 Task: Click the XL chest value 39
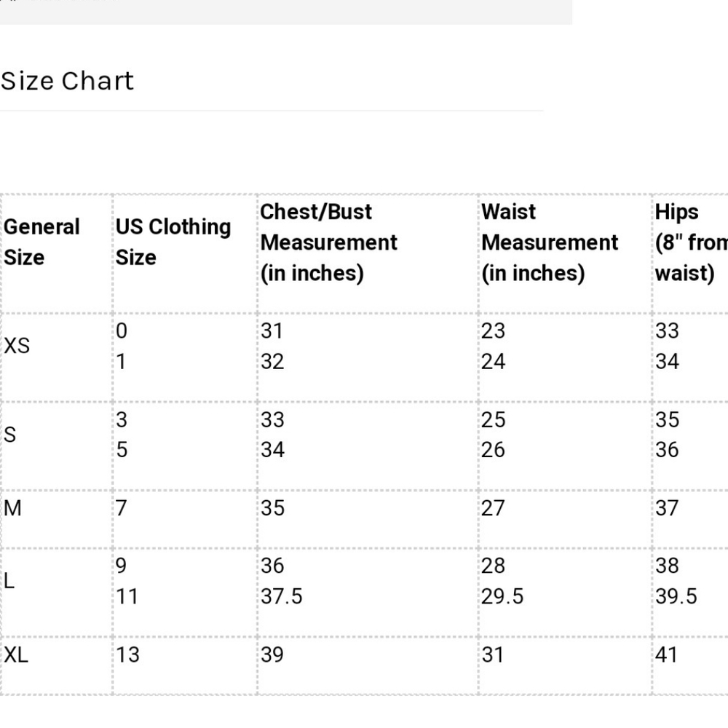pos(272,654)
